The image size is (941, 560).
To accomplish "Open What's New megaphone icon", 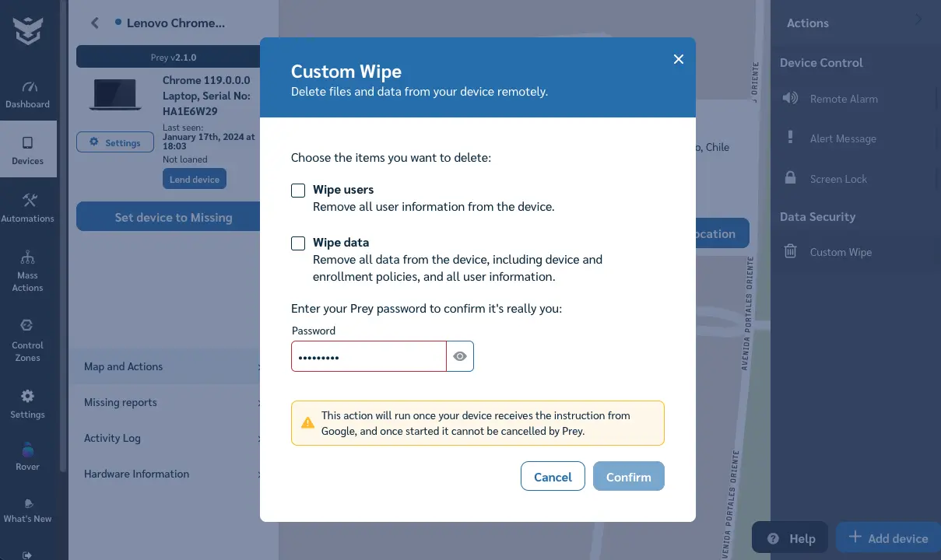I will (29, 503).
